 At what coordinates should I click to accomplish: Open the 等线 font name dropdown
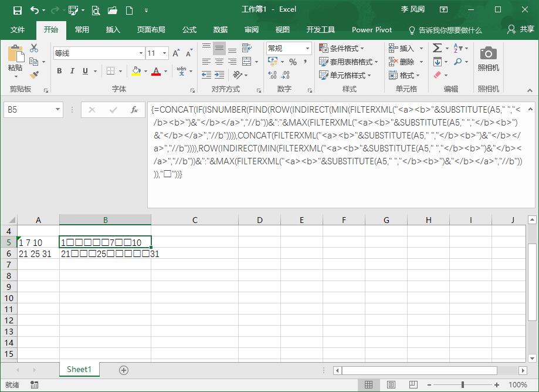pyautogui.click(x=141, y=53)
